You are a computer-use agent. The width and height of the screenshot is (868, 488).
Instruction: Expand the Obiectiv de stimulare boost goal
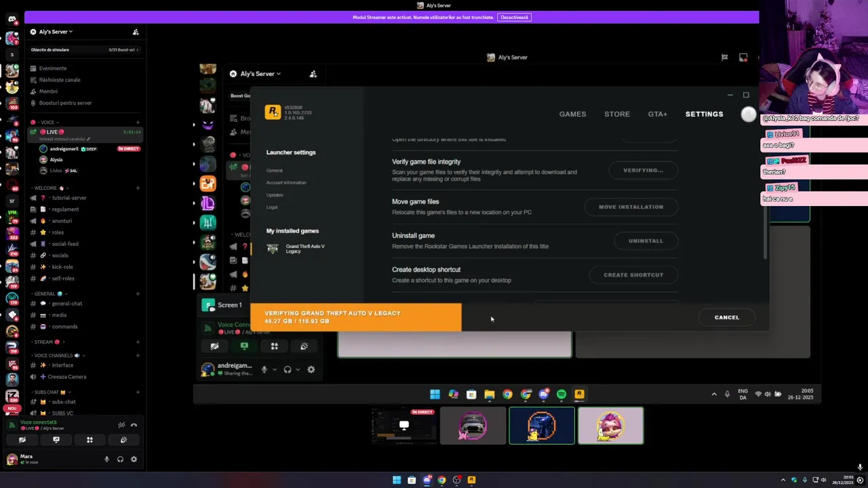[x=84, y=49]
